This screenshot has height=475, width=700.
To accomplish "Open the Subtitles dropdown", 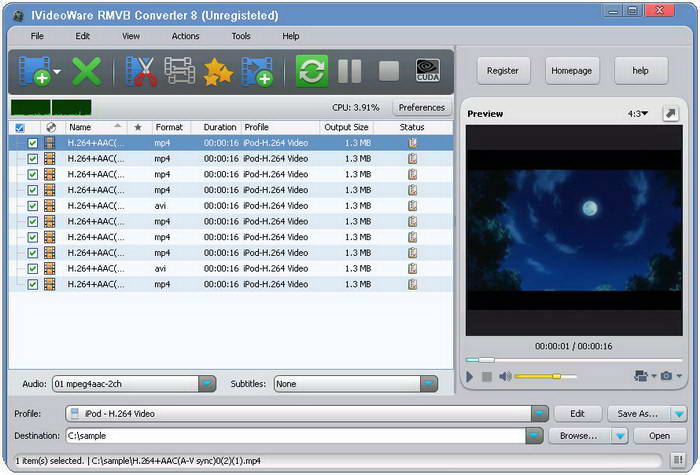I will (x=428, y=383).
